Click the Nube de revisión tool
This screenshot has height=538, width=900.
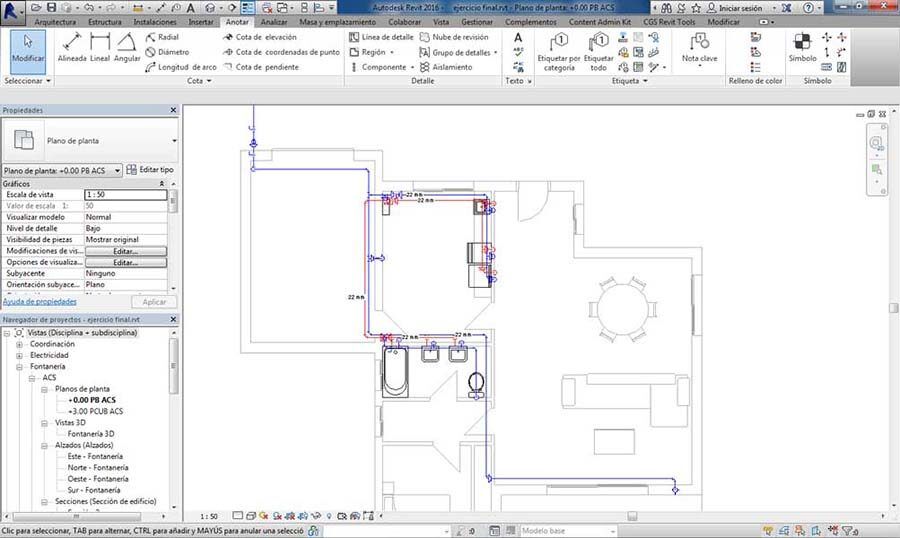point(454,37)
